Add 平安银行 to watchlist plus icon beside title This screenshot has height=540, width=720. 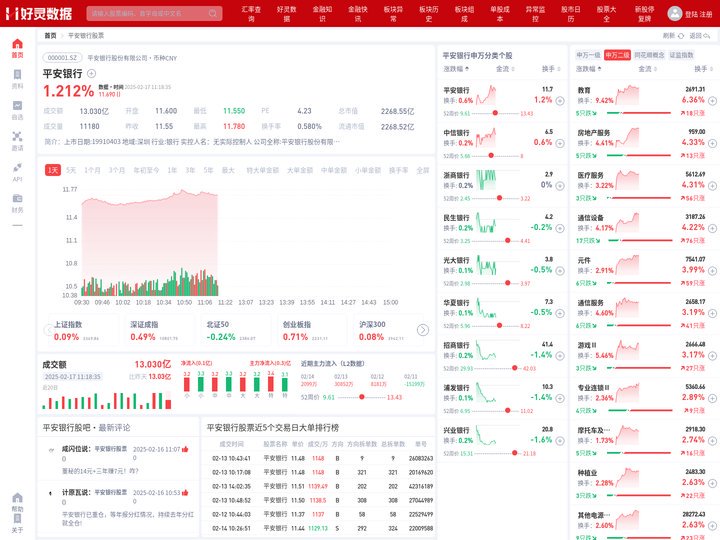click(x=91, y=73)
